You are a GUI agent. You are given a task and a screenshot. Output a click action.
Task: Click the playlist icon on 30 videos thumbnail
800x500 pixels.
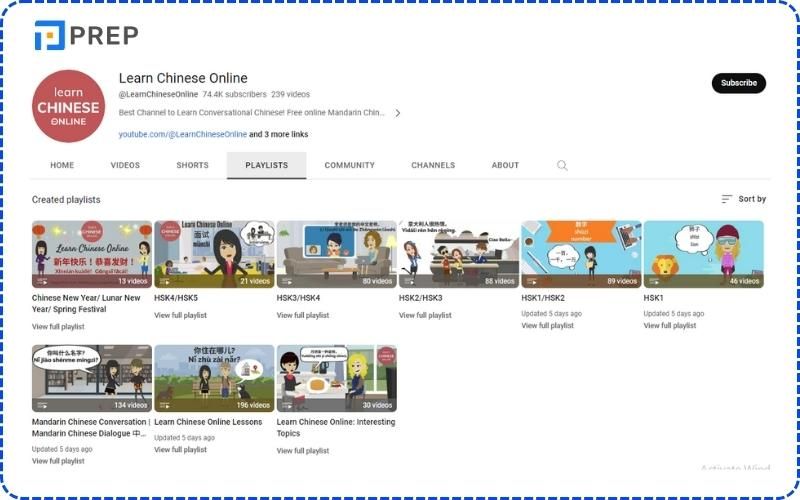287,406
